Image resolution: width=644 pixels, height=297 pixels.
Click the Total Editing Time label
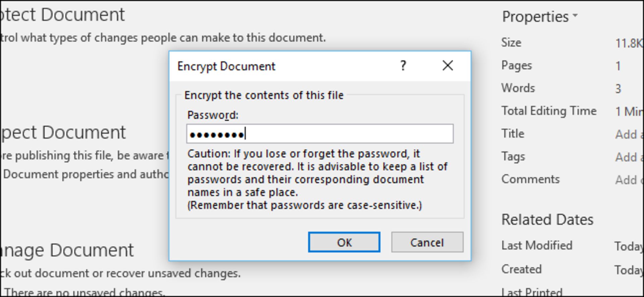[549, 111]
